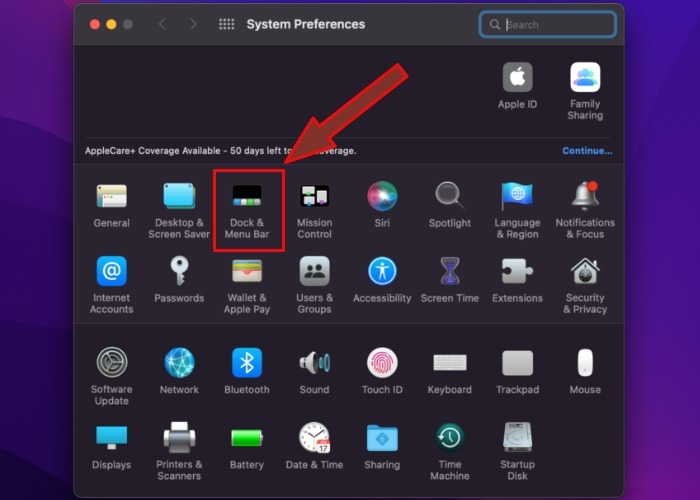Open Accessibility preferences
This screenshot has height=500, width=700.
coord(382,271)
